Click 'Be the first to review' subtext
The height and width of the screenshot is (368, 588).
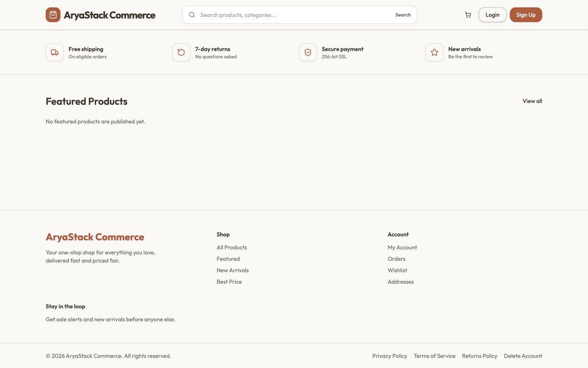[x=470, y=57]
